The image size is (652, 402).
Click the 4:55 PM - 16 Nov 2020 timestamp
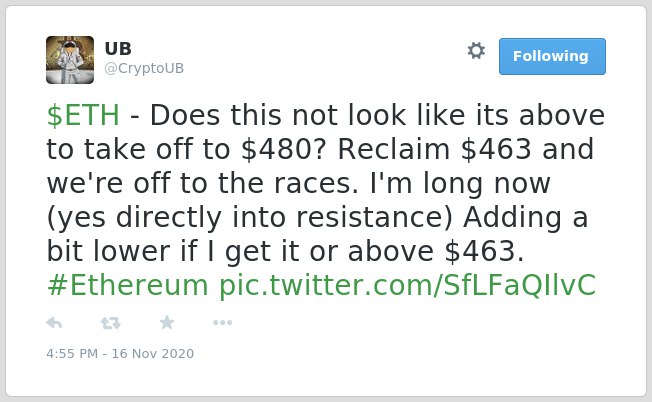coord(120,353)
